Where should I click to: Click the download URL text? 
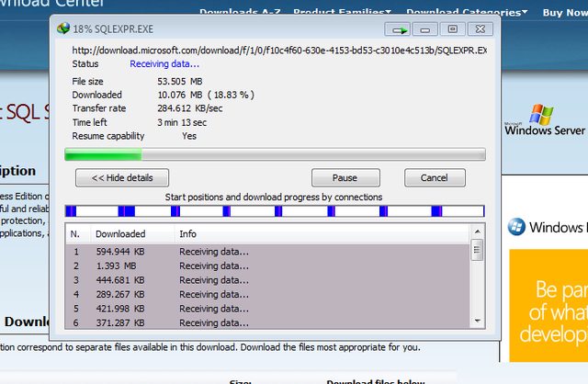click(279, 51)
